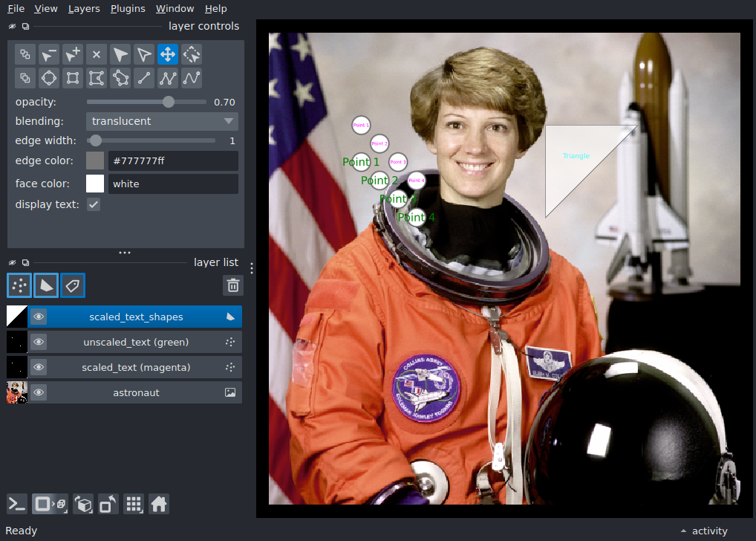Click the delete selected shapes icon

click(97, 54)
